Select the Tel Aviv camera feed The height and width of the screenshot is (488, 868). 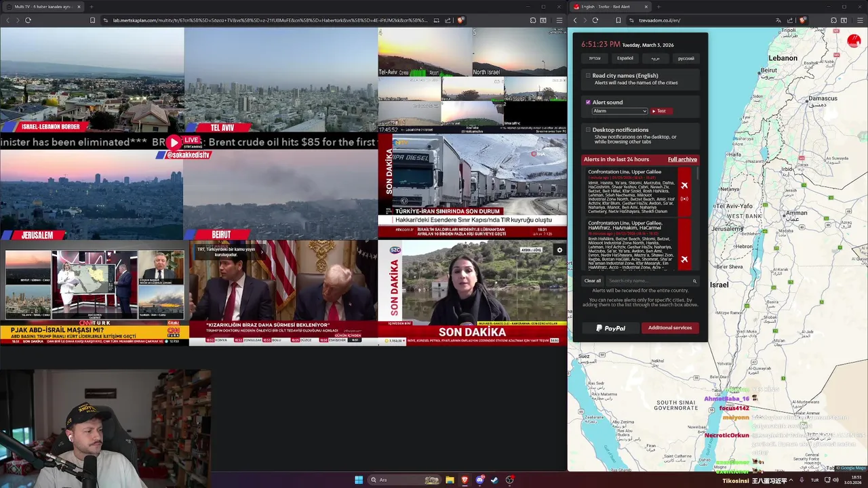(x=281, y=80)
